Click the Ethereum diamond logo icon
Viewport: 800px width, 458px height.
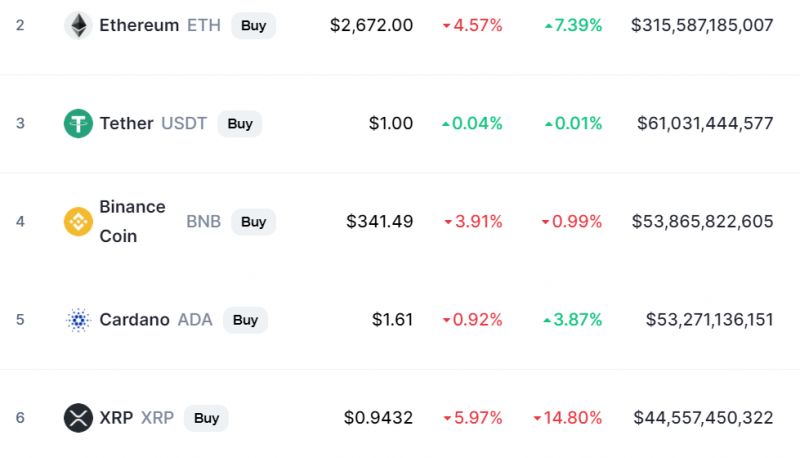[78, 25]
